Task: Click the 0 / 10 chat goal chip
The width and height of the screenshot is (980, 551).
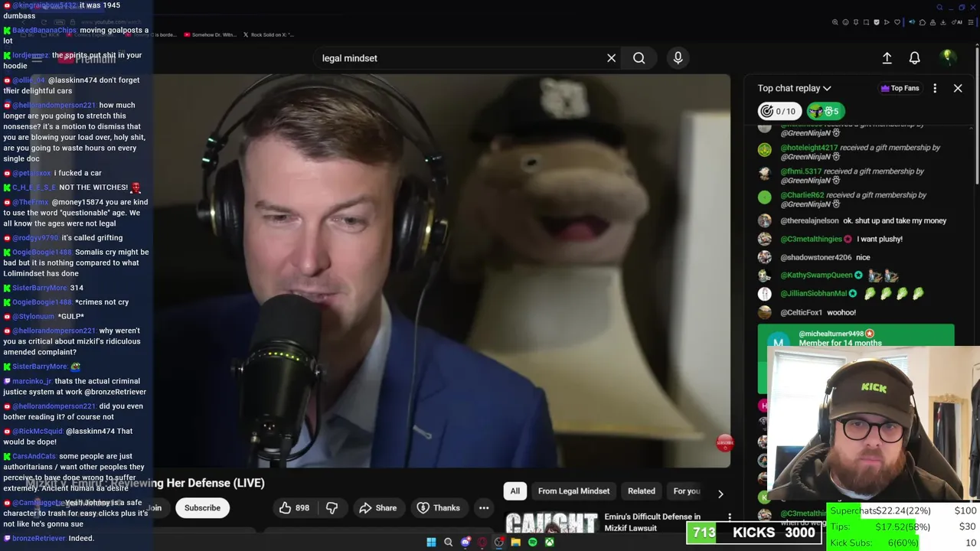Action: (779, 112)
